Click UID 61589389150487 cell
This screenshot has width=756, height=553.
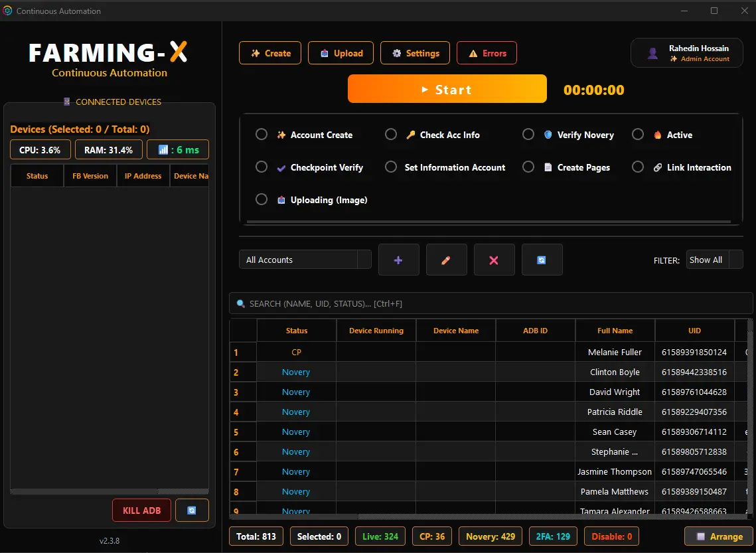click(694, 492)
